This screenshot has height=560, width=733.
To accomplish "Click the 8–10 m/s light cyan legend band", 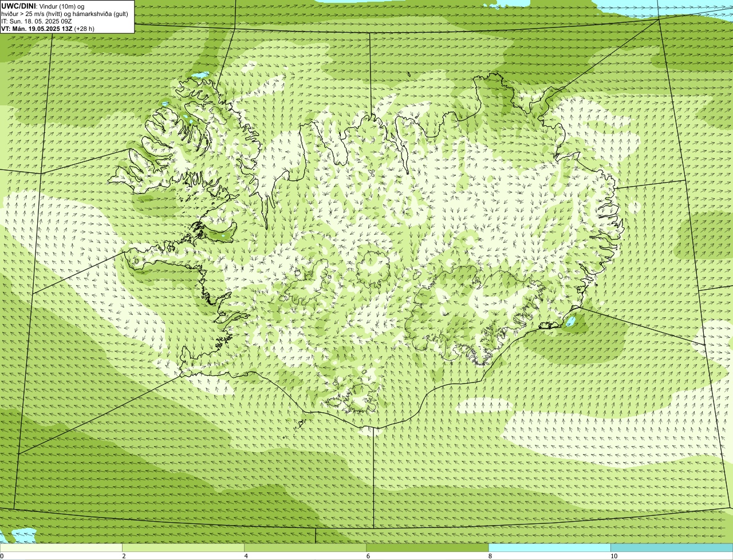I will pos(549,548).
